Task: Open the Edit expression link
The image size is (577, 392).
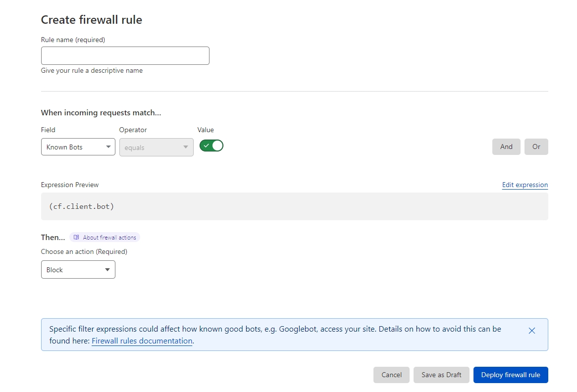Action: (525, 185)
